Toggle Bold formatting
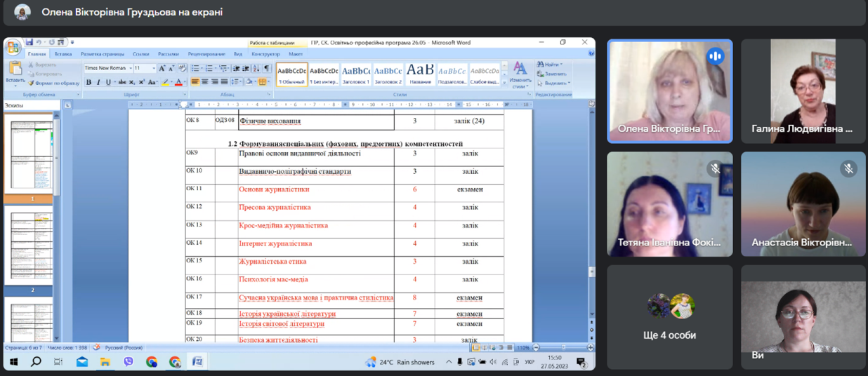Image resolution: width=868 pixels, height=376 pixels. coord(88,82)
